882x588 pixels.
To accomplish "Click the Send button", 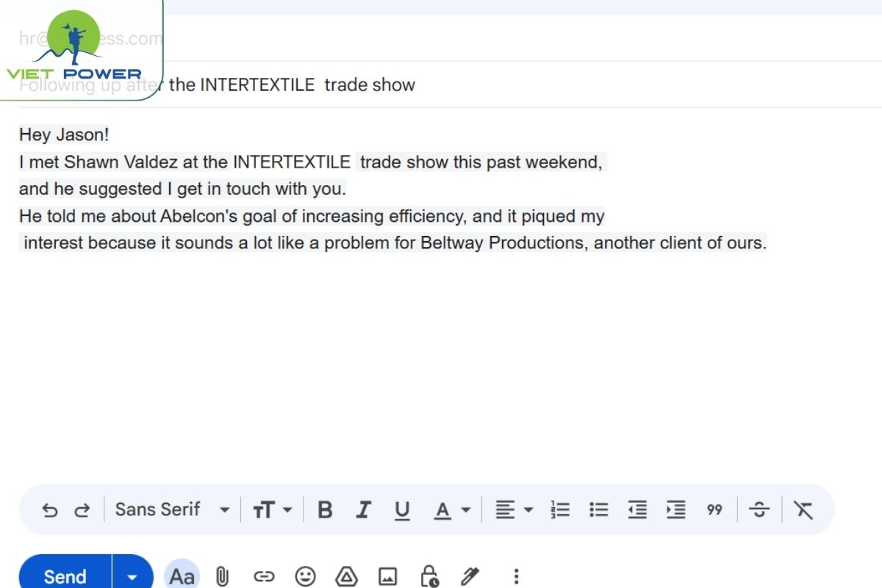I will click(65, 577).
